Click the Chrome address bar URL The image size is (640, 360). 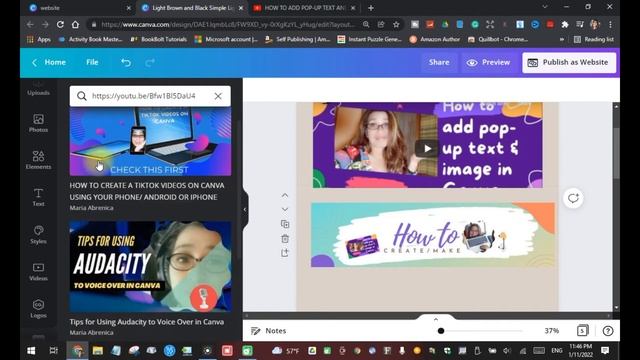coord(229,24)
